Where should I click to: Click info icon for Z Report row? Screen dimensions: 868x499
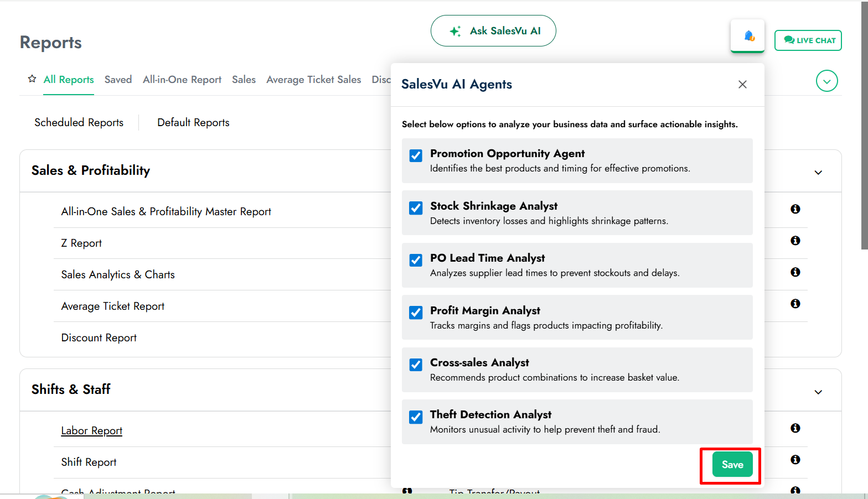click(x=795, y=241)
